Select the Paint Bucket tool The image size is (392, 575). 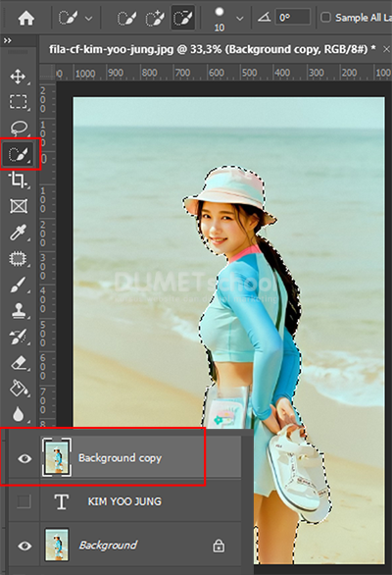[x=19, y=389]
